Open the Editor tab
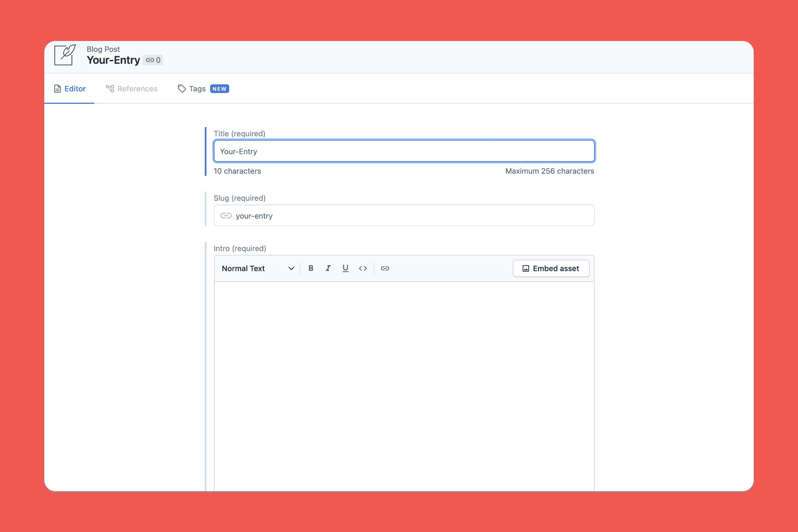Screen dimensions: 798x532 (75, 89)
